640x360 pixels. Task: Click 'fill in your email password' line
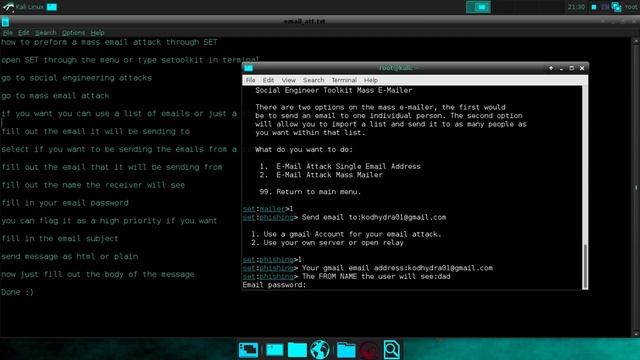coord(65,203)
